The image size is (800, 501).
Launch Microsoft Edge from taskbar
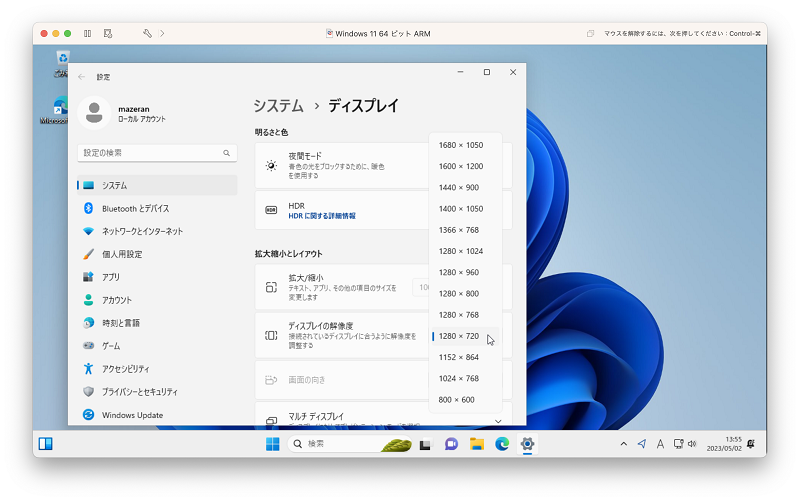[502, 444]
